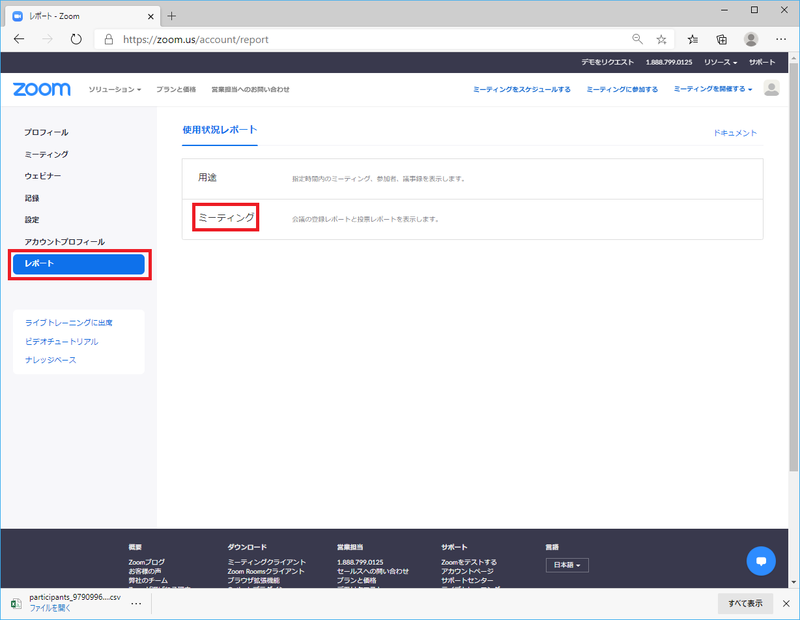Click the サポート link in the top bar
This screenshot has height=620, width=800.
tap(762, 62)
